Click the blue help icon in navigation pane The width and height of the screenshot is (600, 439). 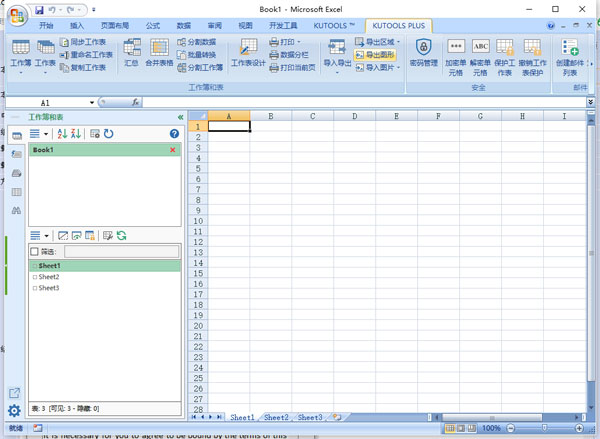(175, 133)
